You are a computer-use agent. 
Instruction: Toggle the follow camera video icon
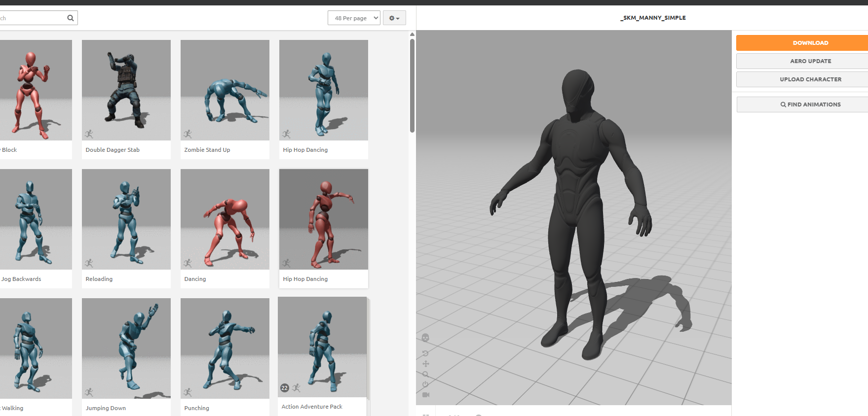[x=425, y=395]
